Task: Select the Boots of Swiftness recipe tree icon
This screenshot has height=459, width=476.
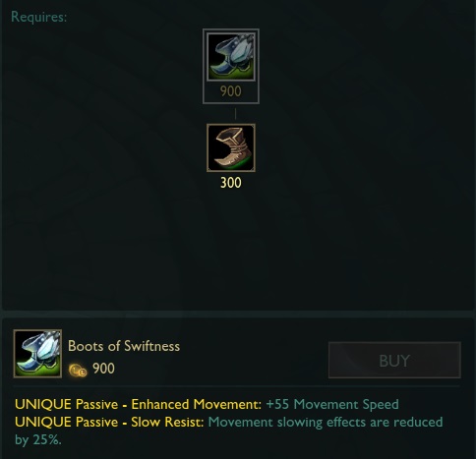Action: point(231,57)
